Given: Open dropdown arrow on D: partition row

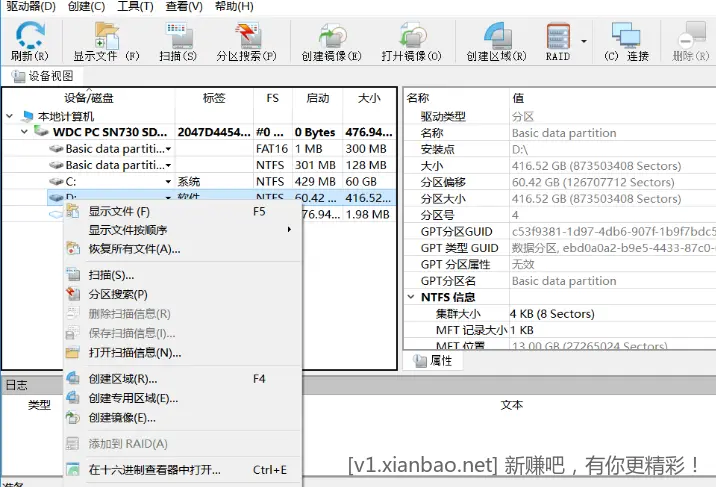Looking at the screenshot, I should pyautogui.click(x=168, y=197).
